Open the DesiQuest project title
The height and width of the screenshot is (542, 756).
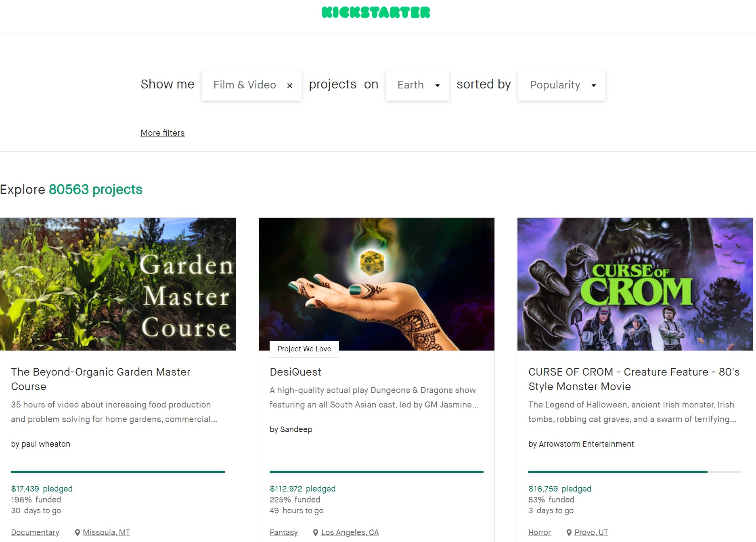pyautogui.click(x=295, y=372)
